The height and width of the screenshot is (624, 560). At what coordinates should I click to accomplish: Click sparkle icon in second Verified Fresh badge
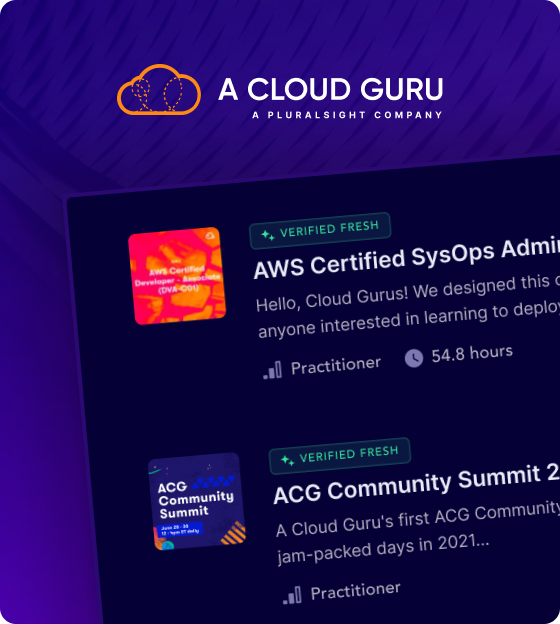pos(287,460)
